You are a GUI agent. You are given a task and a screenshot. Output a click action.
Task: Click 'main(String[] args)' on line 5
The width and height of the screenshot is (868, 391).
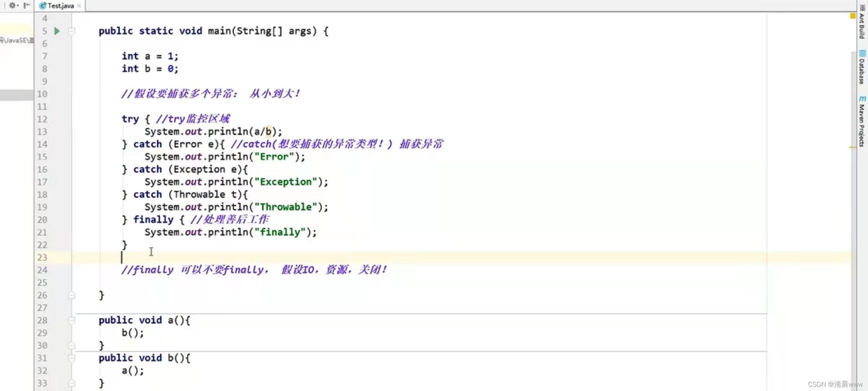point(262,31)
